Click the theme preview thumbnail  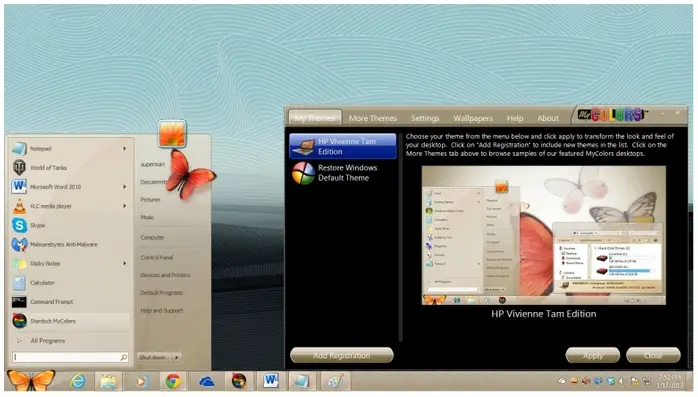pos(544,235)
